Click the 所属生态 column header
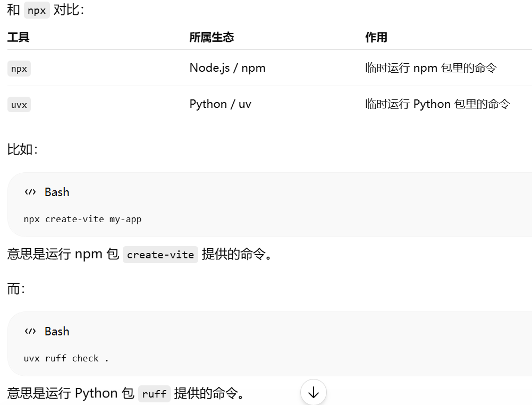This screenshot has height=405, width=532. tap(212, 37)
